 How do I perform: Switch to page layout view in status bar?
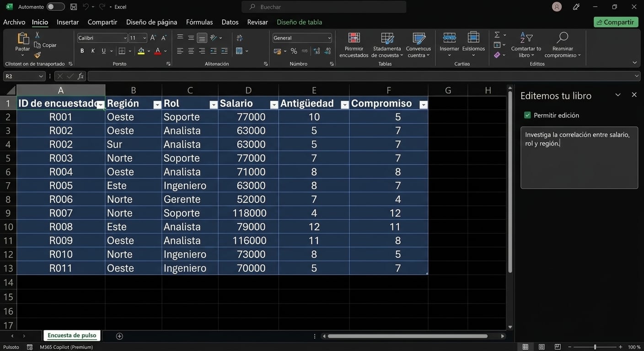(x=542, y=347)
